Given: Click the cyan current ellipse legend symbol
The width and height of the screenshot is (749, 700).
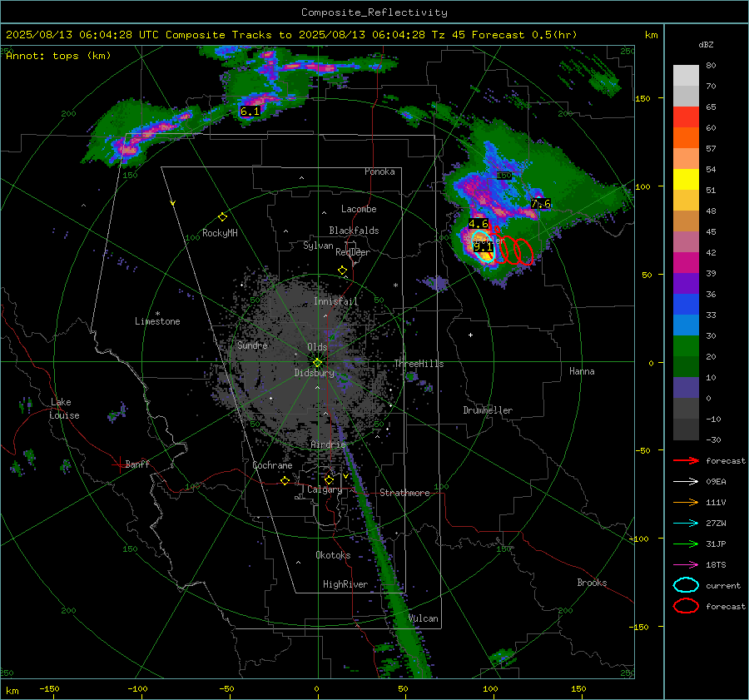Looking at the screenshot, I should (686, 585).
